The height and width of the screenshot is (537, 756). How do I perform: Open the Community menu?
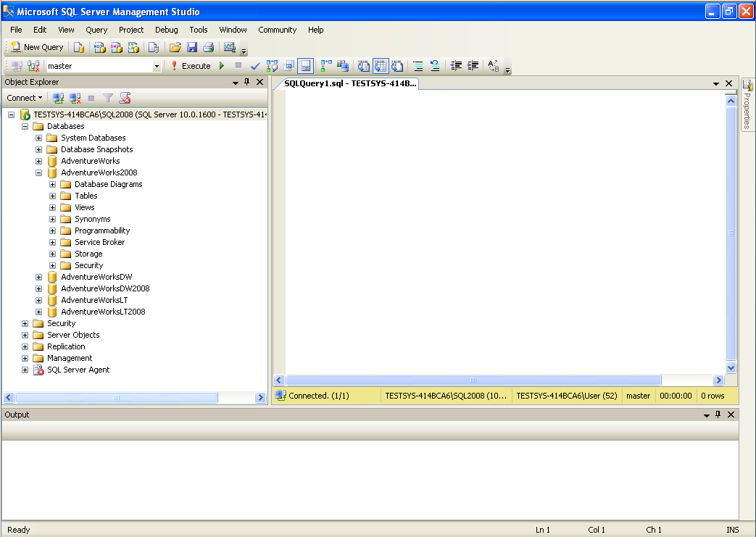coord(277,30)
